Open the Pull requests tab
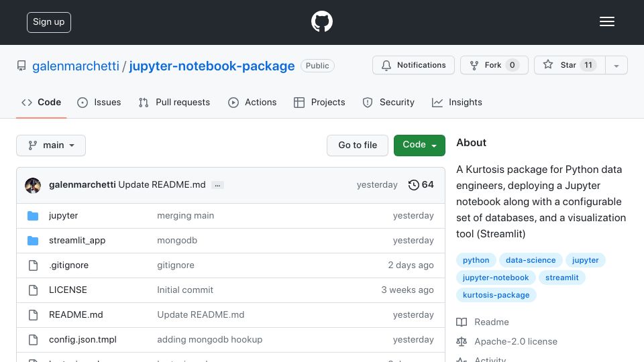The image size is (644, 362). coord(174,102)
